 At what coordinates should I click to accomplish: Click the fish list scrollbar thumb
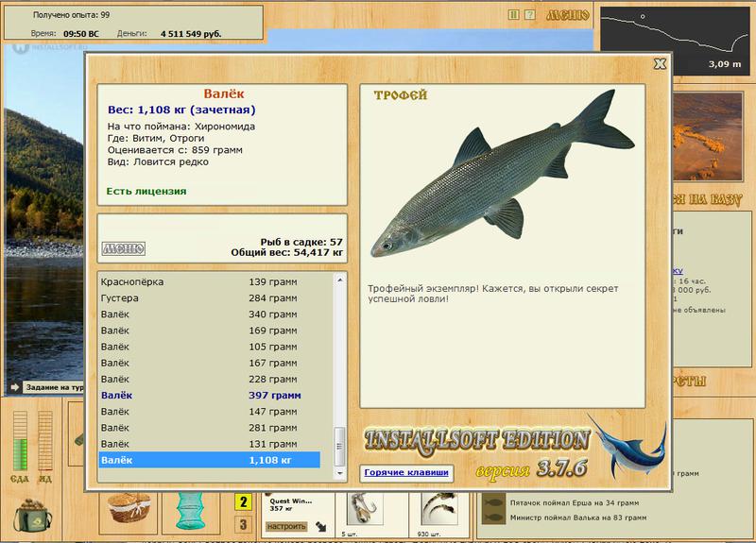point(340,446)
